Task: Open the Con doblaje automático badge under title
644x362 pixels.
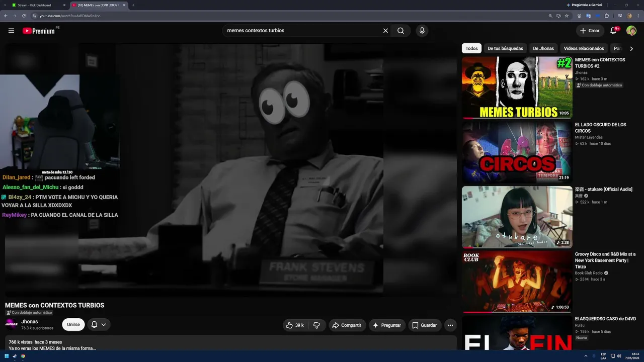Action: [x=29, y=313]
